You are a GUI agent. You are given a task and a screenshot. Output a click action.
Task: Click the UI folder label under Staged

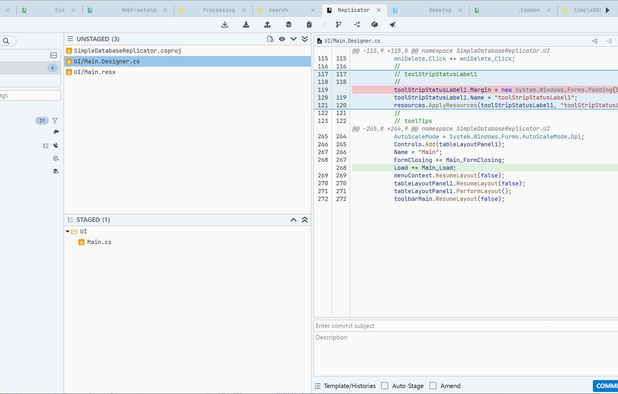click(x=83, y=231)
